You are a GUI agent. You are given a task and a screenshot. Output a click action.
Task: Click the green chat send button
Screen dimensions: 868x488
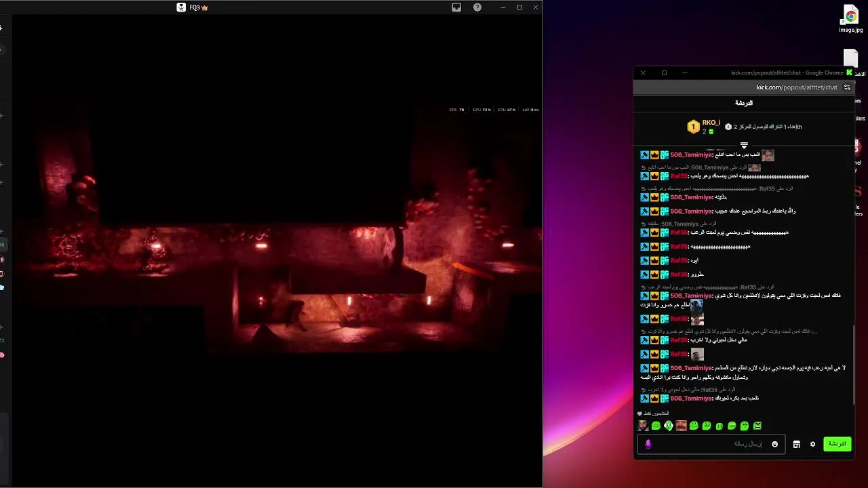point(837,444)
